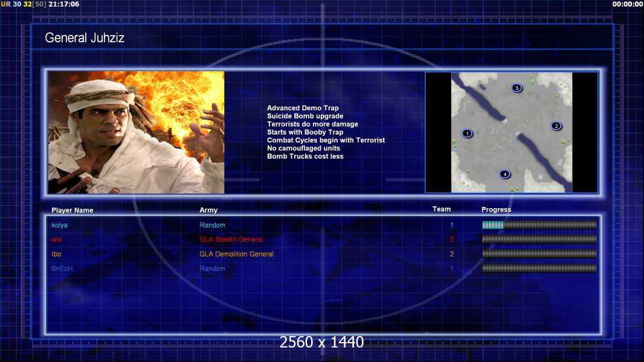Click the 00:00:00 timer readout
This screenshot has height=362, width=644.
pos(628,4)
